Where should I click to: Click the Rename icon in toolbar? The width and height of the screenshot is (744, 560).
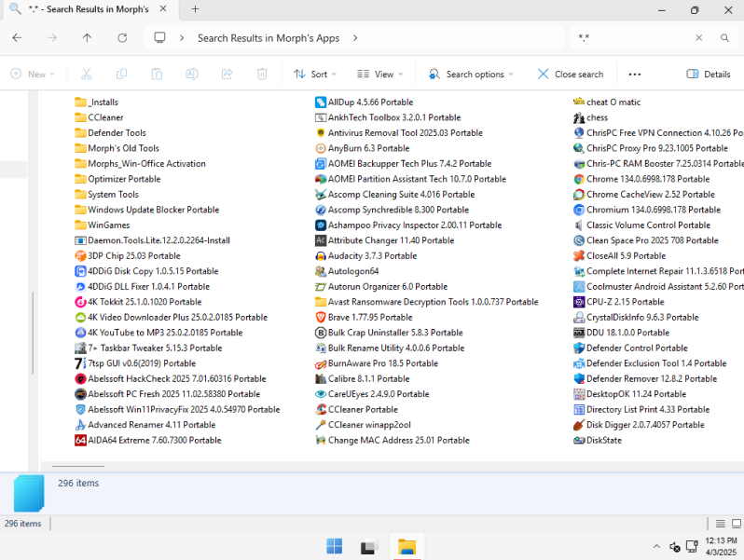click(x=192, y=74)
